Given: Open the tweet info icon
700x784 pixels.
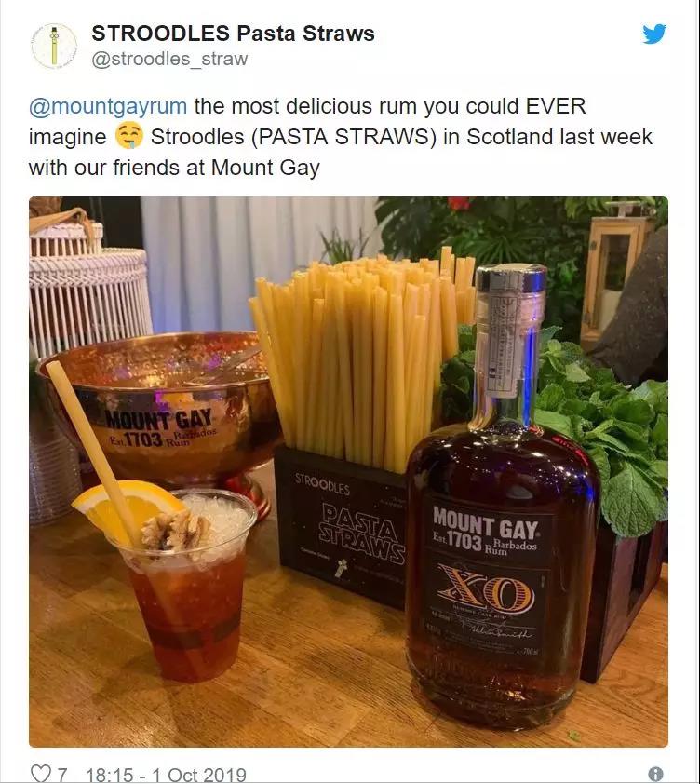Looking at the screenshot, I should coord(656,774).
